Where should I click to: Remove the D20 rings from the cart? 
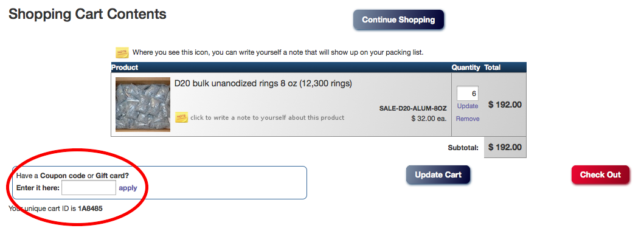coord(468,119)
